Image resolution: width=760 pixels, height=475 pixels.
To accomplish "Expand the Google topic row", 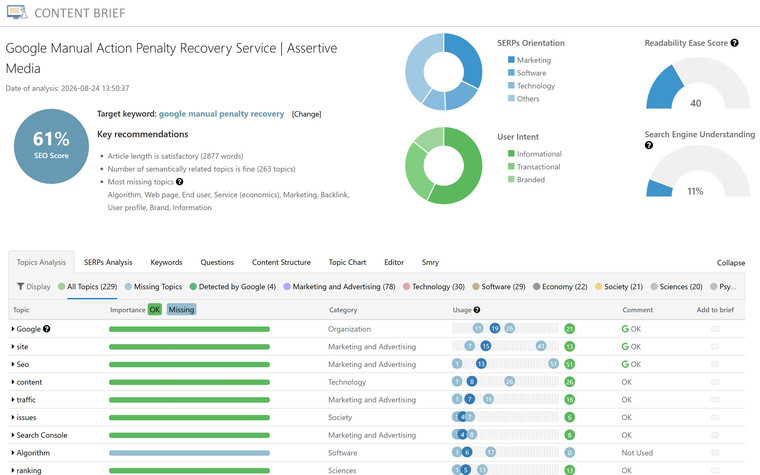I will pos(13,329).
